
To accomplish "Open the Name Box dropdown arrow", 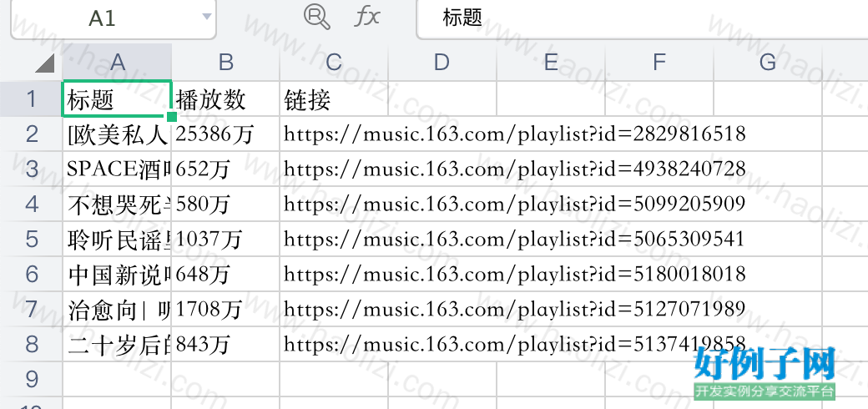I will click(206, 18).
